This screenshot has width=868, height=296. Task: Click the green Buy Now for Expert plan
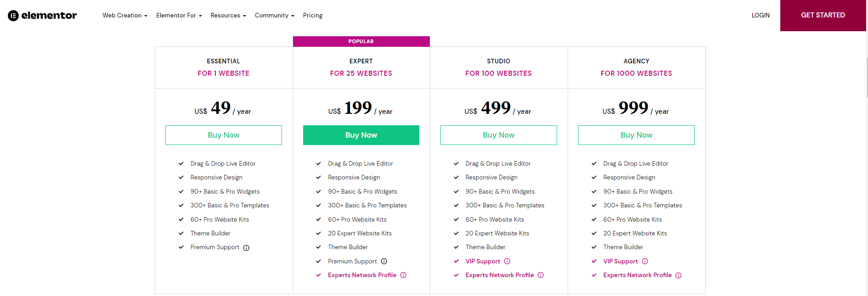[361, 135]
